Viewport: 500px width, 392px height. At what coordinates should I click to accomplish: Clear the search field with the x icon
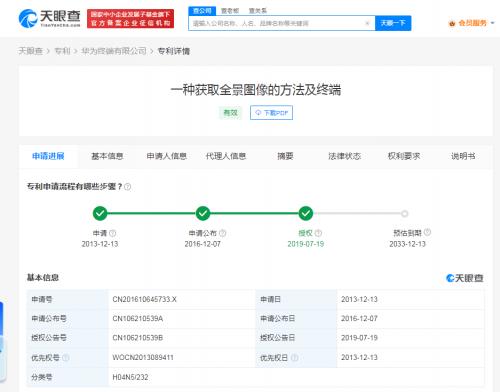click(x=367, y=23)
